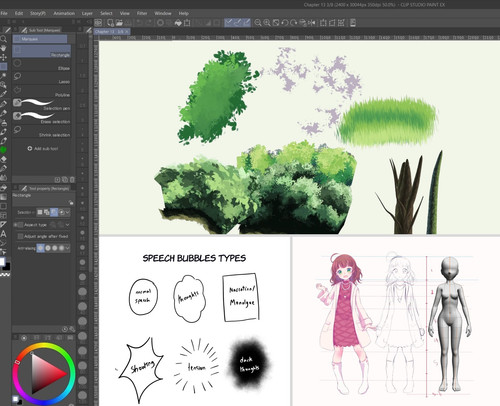Viewport: 500px width, 406px height.
Task: Toggle the first snap button in command bar
Action: point(228,23)
